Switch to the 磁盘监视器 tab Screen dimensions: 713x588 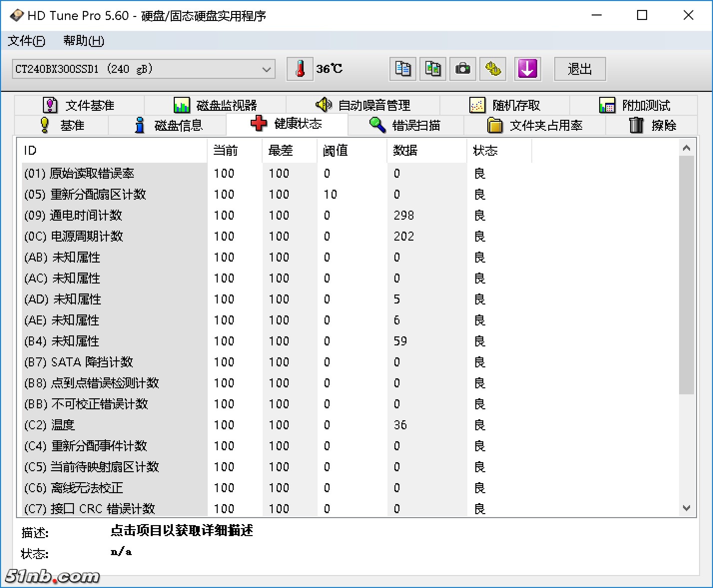point(215,105)
